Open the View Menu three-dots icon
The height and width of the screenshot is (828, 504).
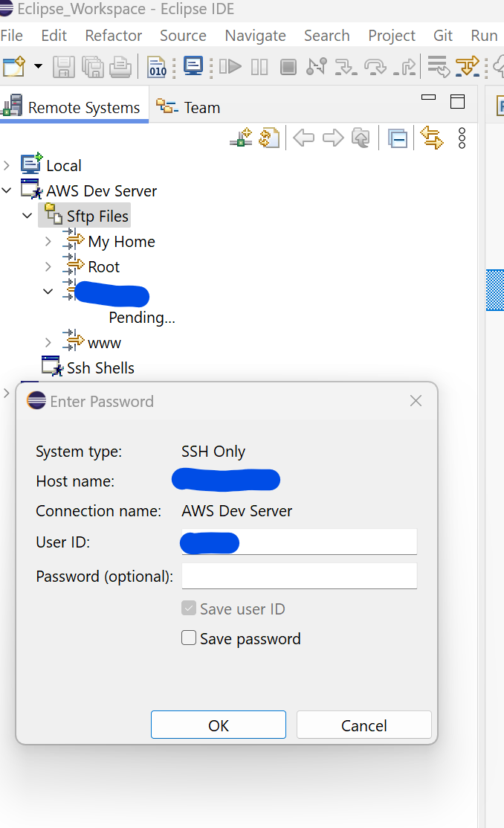pyautogui.click(x=462, y=138)
